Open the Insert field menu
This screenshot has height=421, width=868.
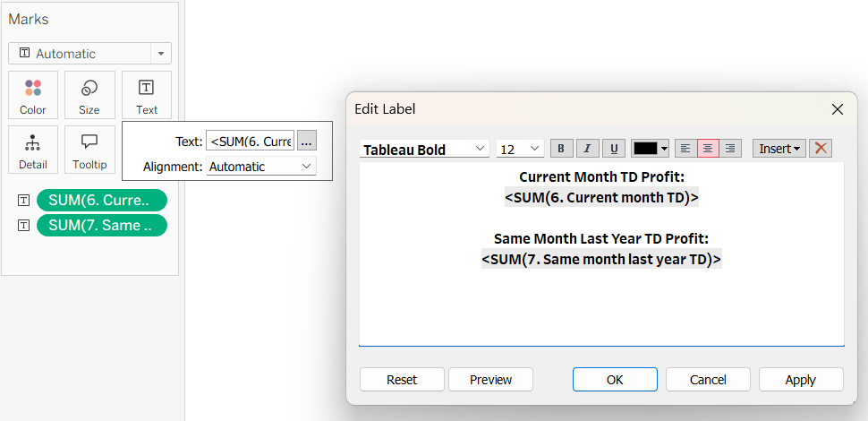(779, 149)
